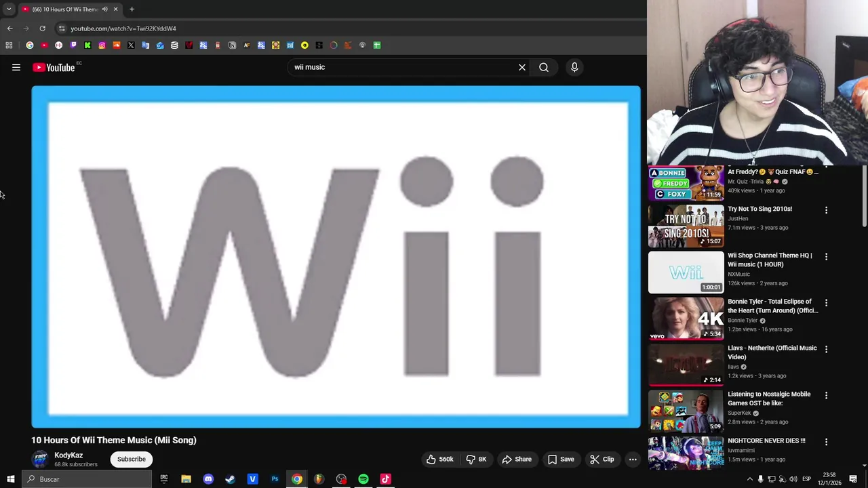Image resolution: width=868 pixels, height=488 pixels.
Task: Save the video to a playlist
Action: pos(561,459)
